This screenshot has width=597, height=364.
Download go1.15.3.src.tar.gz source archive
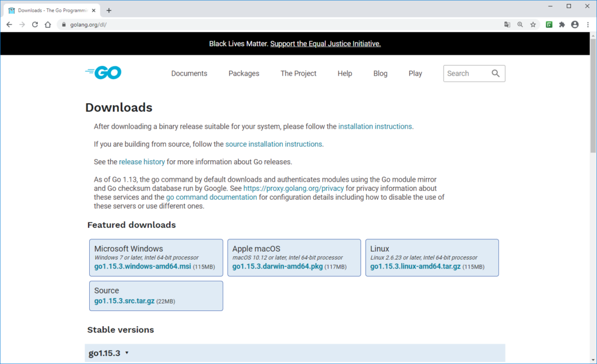point(124,301)
